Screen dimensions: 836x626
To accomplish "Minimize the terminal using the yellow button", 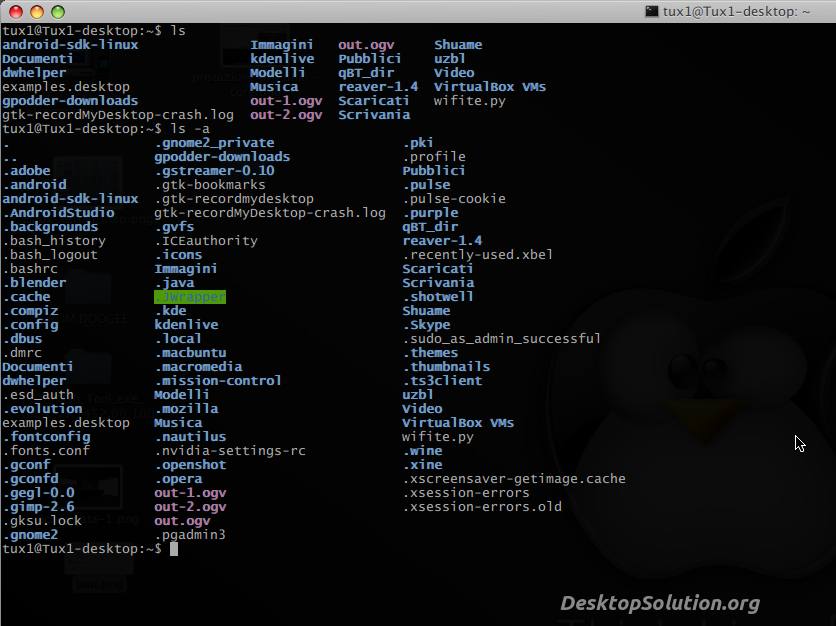I will point(36,12).
